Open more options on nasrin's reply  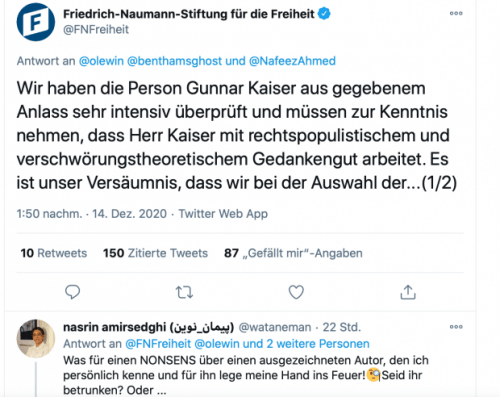(456, 327)
